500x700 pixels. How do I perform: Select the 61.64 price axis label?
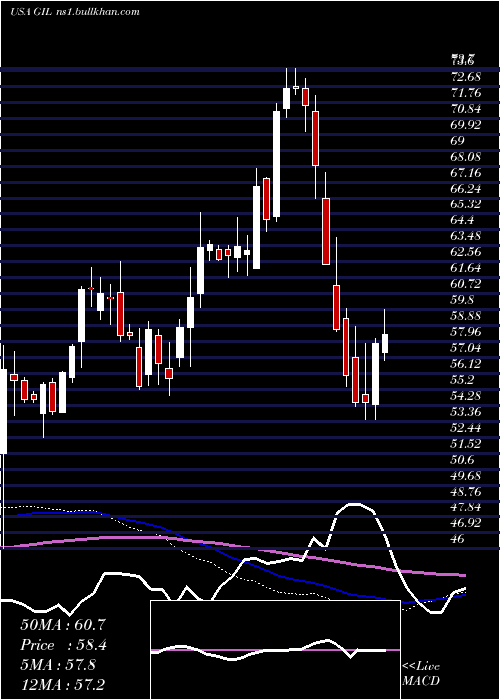(x=466, y=268)
